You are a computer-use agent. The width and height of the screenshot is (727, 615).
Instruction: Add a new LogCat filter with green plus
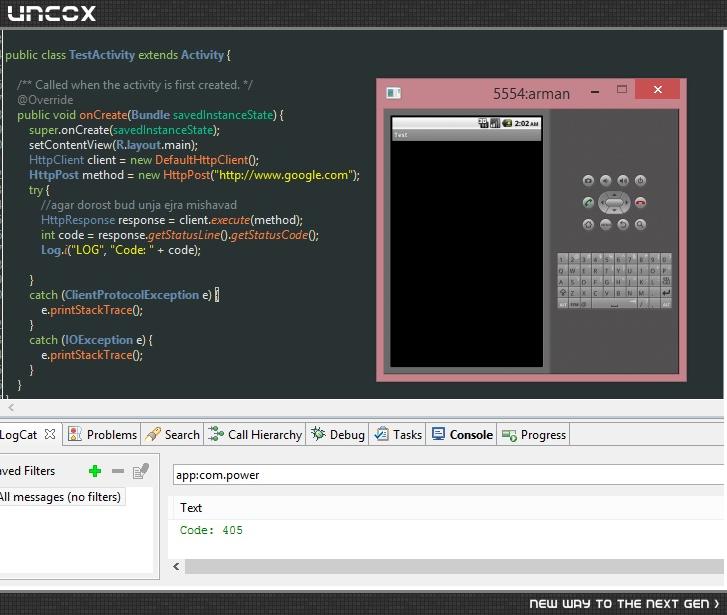pyautogui.click(x=95, y=471)
